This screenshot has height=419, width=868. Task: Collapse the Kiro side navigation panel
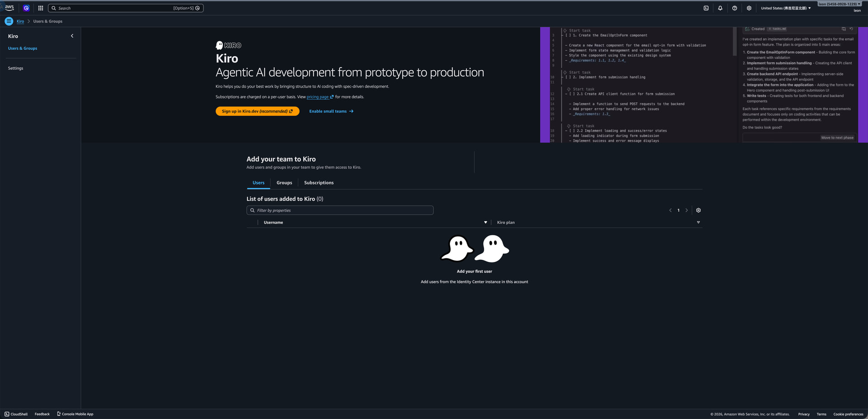[x=72, y=36]
